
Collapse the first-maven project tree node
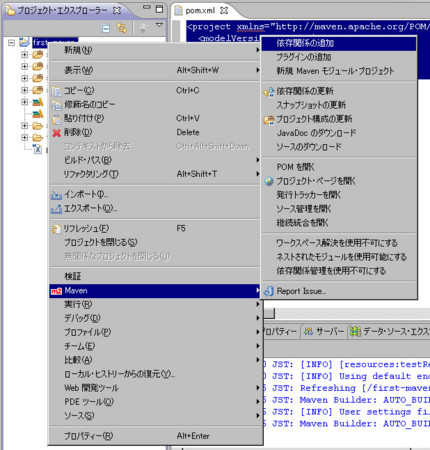point(12,43)
